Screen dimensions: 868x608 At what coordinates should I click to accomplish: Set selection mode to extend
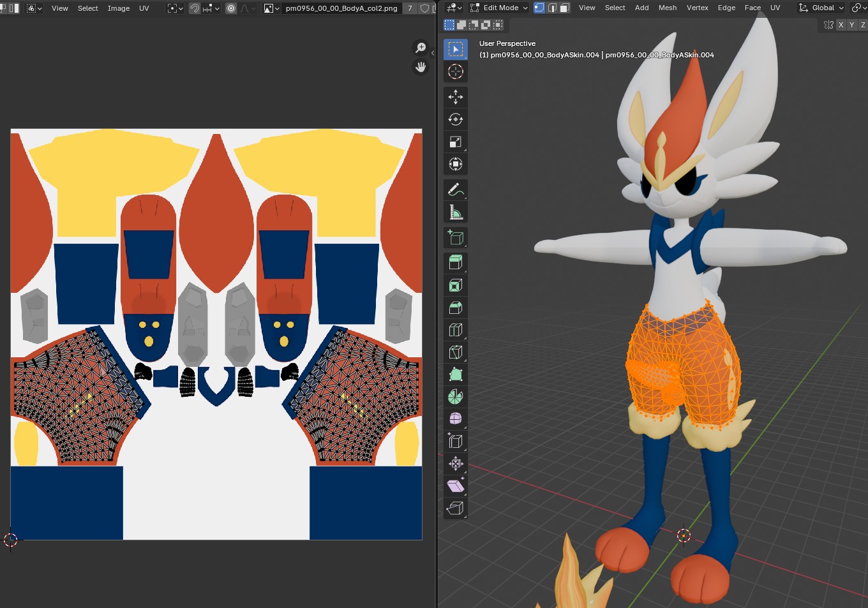click(461, 25)
